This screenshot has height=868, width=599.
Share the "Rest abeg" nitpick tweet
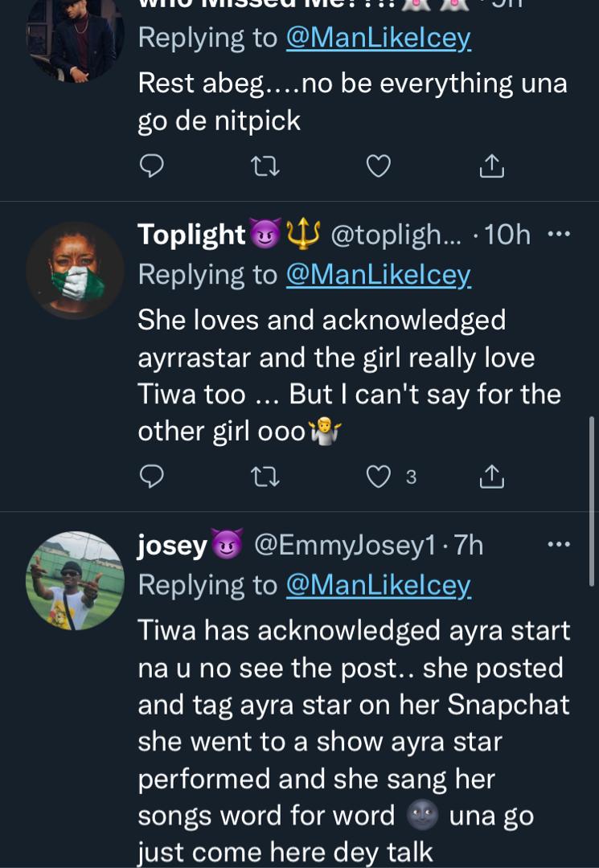491,166
